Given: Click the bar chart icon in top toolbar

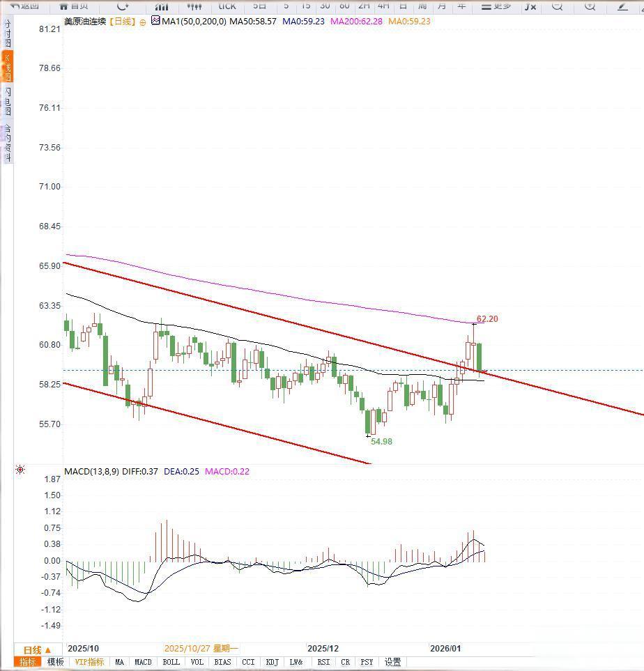Looking at the screenshot, I should [161, 6].
